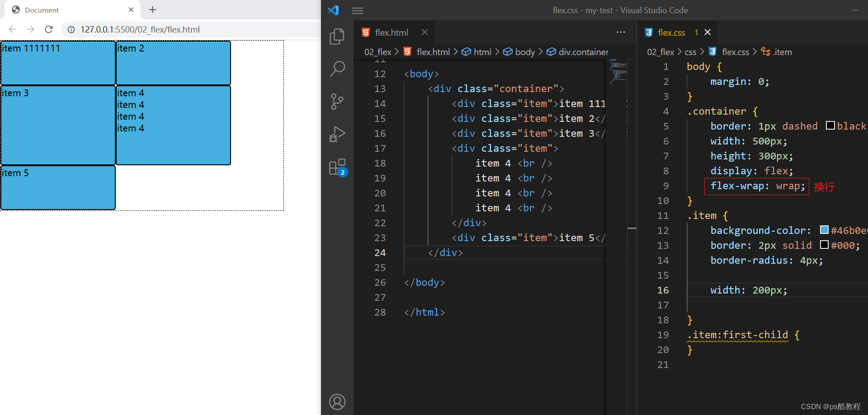The width and height of the screenshot is (868, 415).
Task: Click the div class="container" line
Action: [496, 89]
